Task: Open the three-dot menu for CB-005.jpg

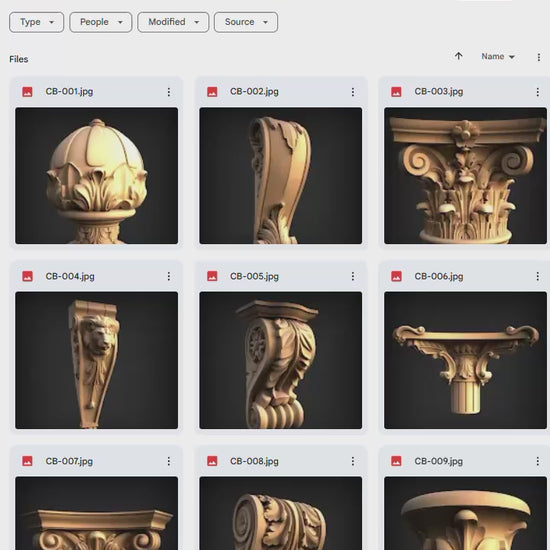Action: pos(353,276)
